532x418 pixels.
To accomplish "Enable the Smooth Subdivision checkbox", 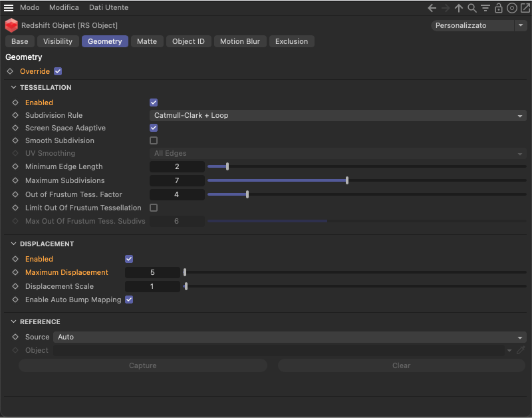I will coord(154,140).
